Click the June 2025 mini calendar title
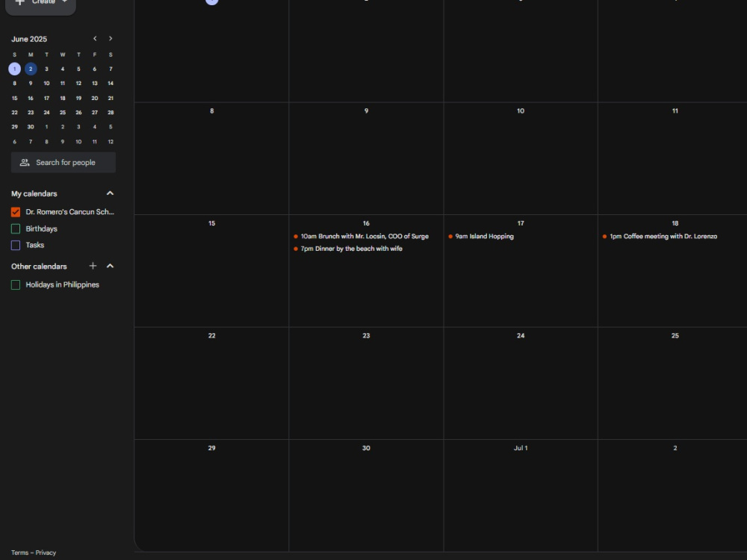This screenshot has width=747, height=560. click(29, 39)
